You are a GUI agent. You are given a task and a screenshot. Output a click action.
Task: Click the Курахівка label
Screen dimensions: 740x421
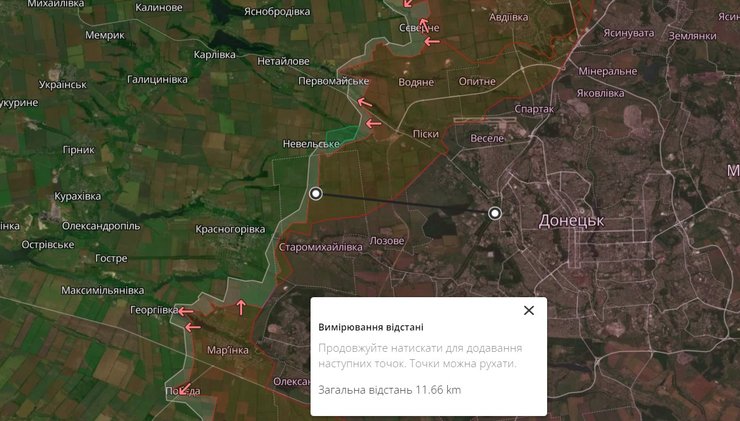[77, 196]
